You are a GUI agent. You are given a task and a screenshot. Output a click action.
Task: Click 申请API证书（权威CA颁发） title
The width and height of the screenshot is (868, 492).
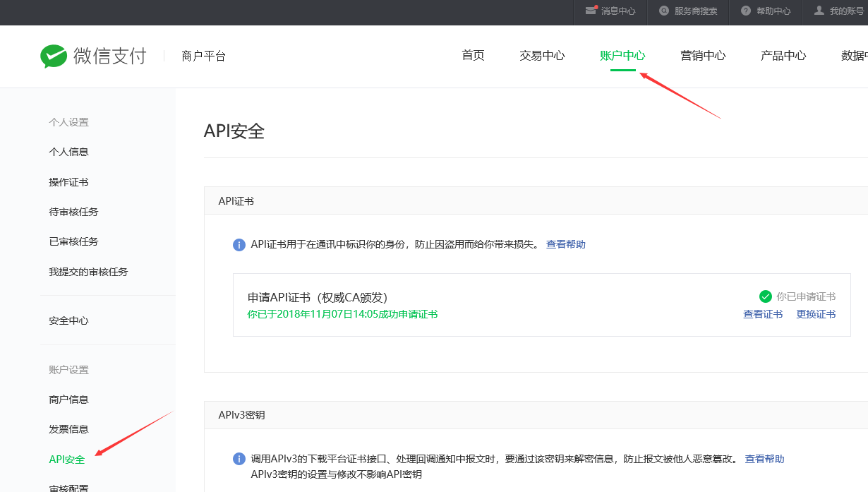[x=318, y=298]
